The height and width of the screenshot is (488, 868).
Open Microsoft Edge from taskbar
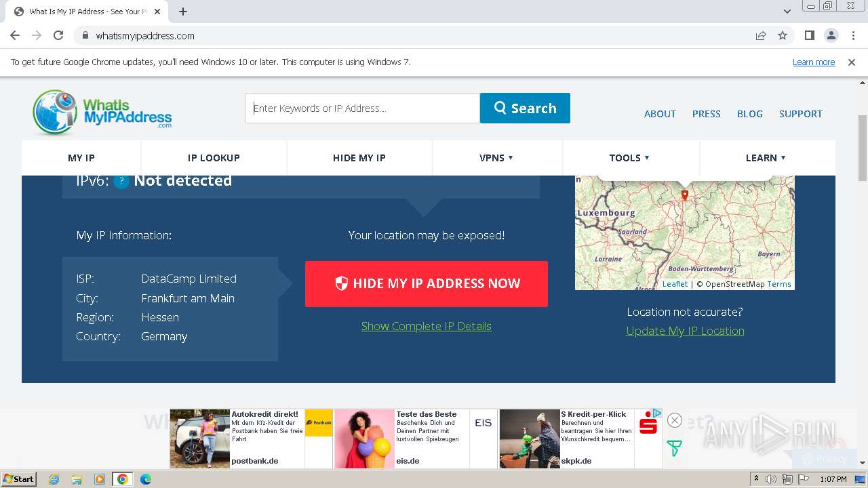point(146,479)
